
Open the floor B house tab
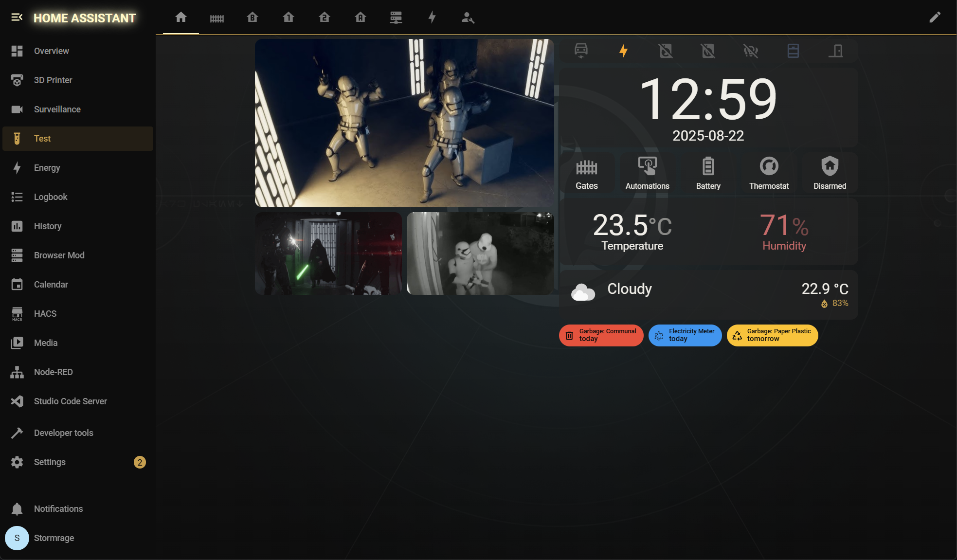point(253,18)
